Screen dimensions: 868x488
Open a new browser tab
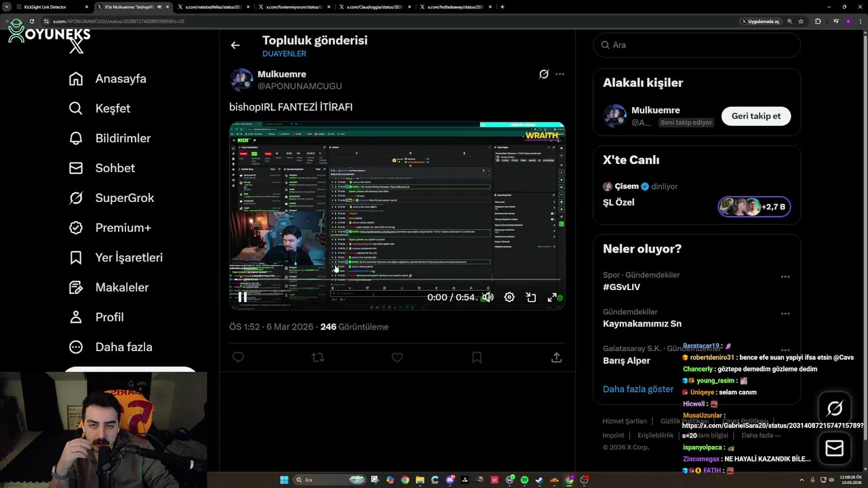pos(502,7)
